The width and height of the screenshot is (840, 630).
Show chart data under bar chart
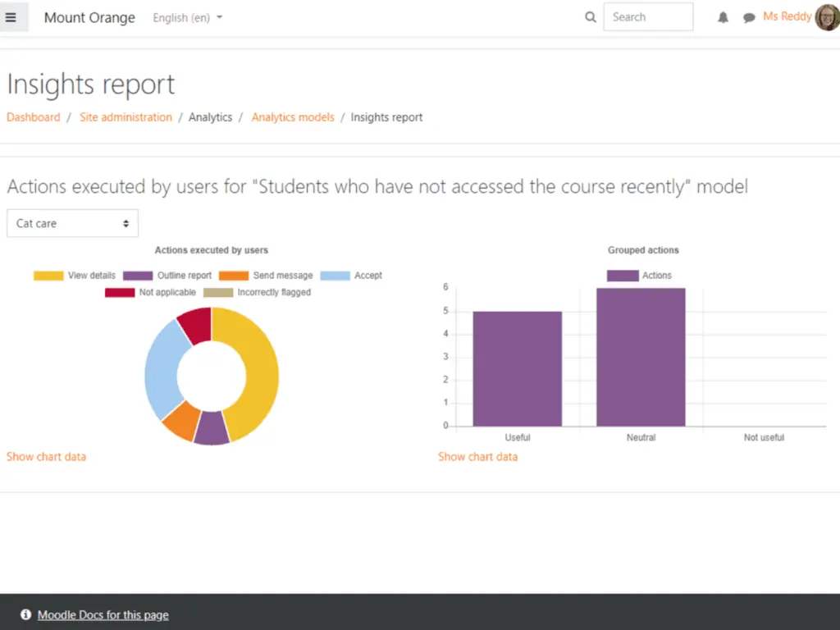pos(478,457)
